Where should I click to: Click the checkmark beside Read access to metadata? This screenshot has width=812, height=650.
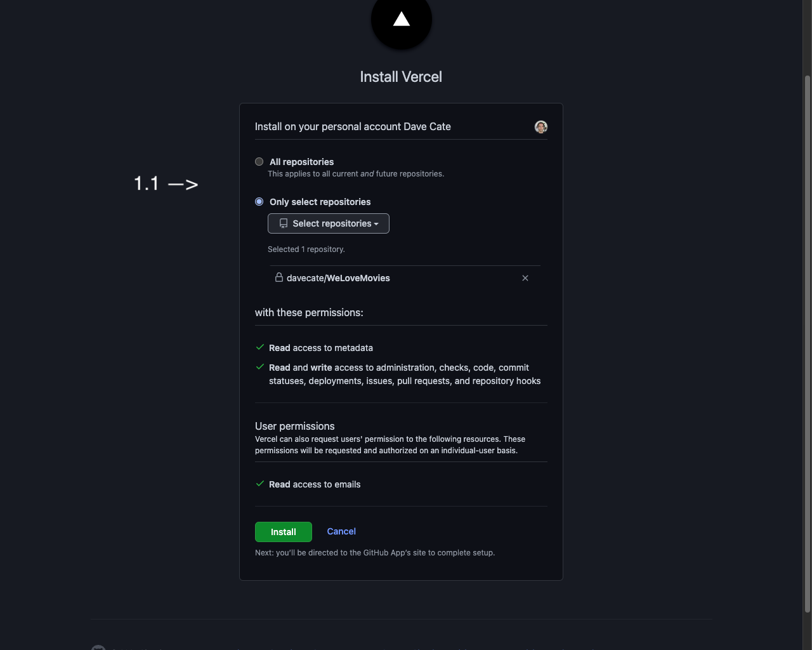(259, 347)
